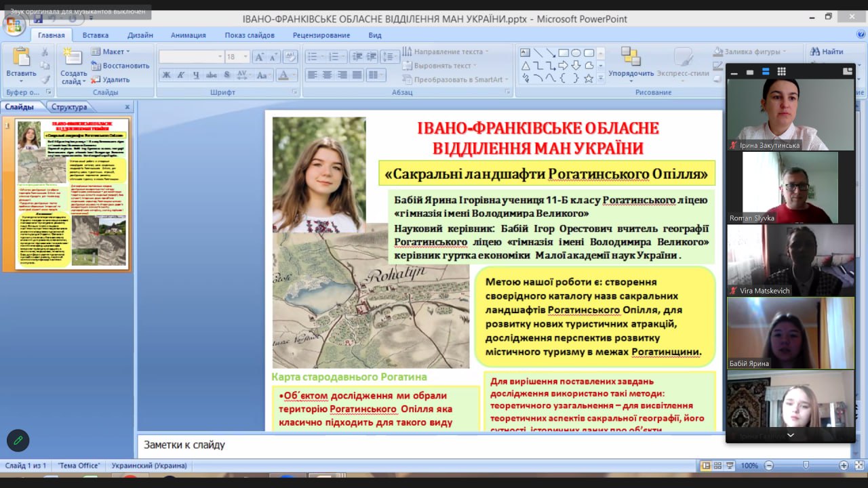868x488 pixels.
Task: Open the Вставка ribbon tab
Action: (95, 35)
